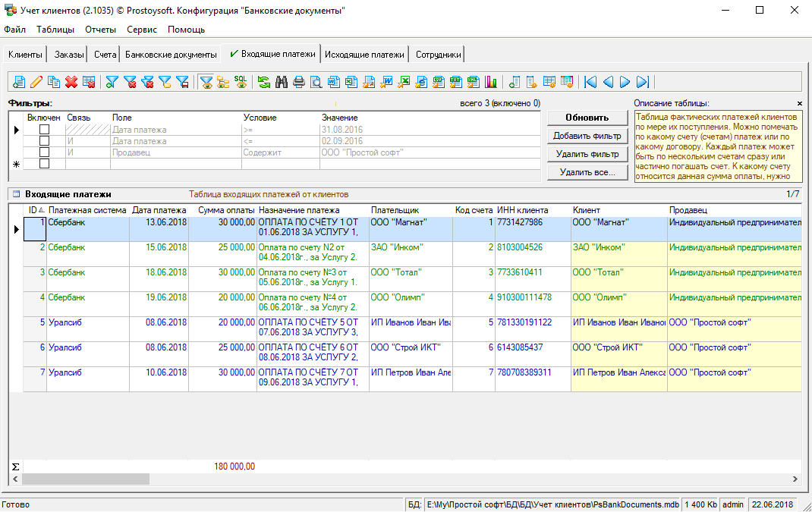The width and height of the screenshot is (812, 512).
Task: Open search with binoculars icon
Action: (282, 82)
